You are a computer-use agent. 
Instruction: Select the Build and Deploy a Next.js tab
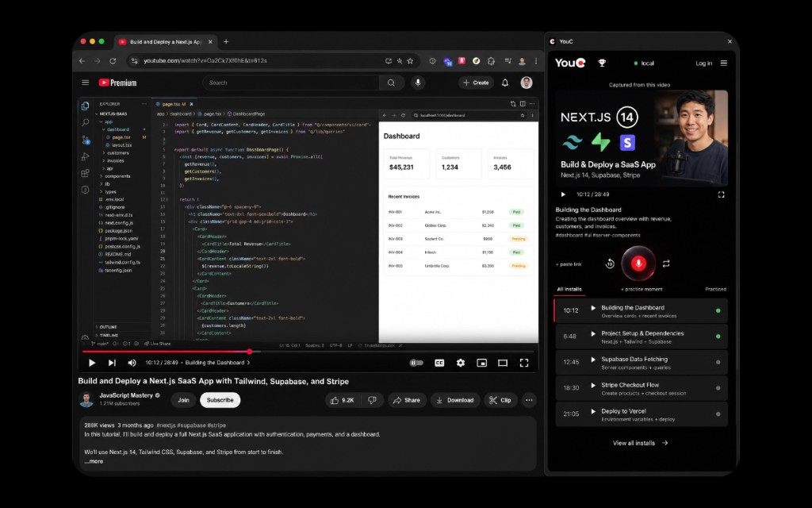tap(165, 41)
